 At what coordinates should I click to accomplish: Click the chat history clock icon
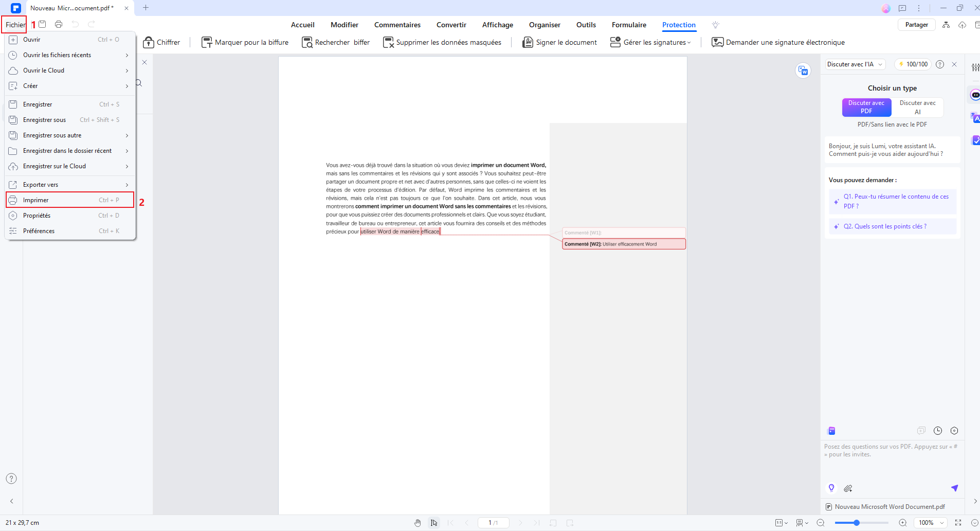point(938,431)
